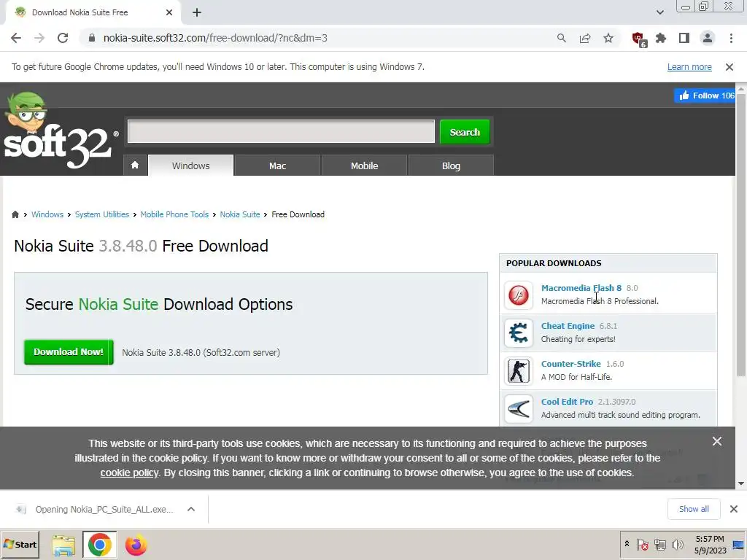This screenshot has width=747, height=560.
Task: Open a new browser tab
Action: pyautogui.click(x=197, y=13)
